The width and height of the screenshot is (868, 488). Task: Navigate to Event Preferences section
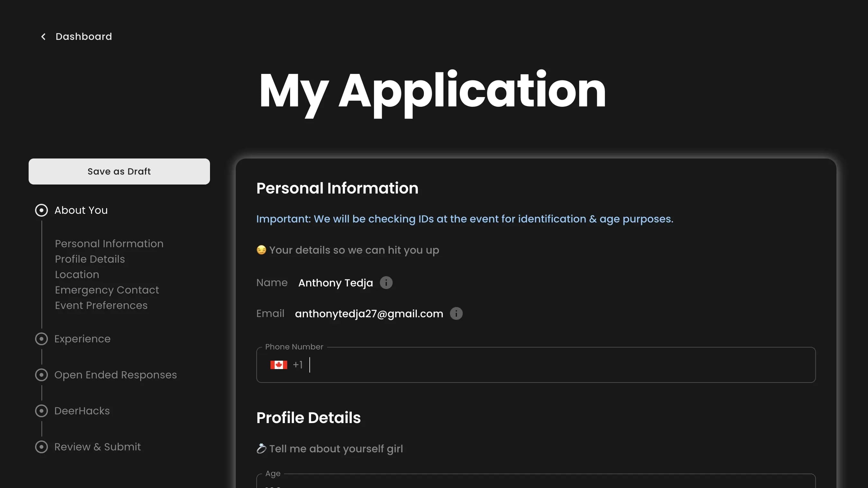tap(101, 305)
